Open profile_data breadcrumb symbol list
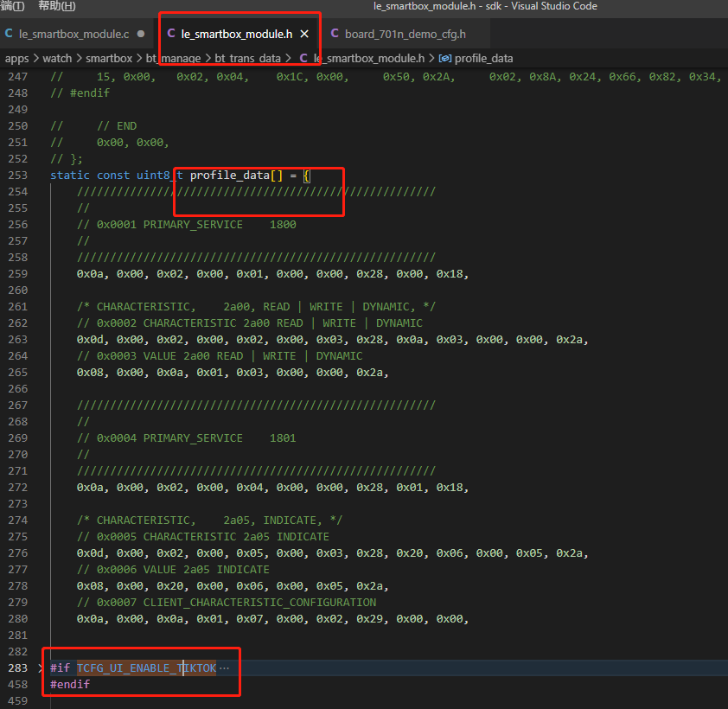Image resolution: width=728 pixels, height=709 pixels. point(484,59)
